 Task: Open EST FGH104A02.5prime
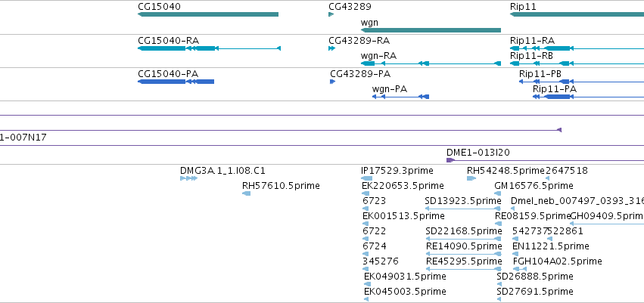520,270
